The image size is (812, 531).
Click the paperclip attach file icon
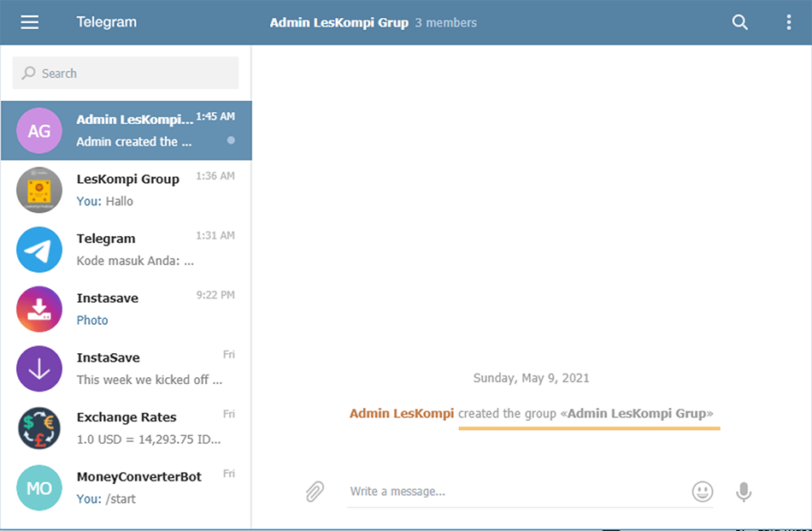click(x=315, y=491)
